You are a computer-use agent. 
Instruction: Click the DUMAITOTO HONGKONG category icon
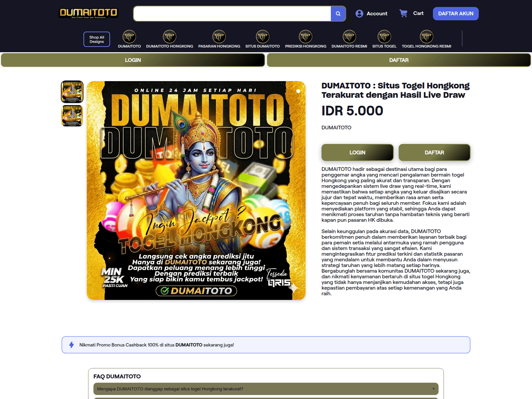tap(170, 37)
